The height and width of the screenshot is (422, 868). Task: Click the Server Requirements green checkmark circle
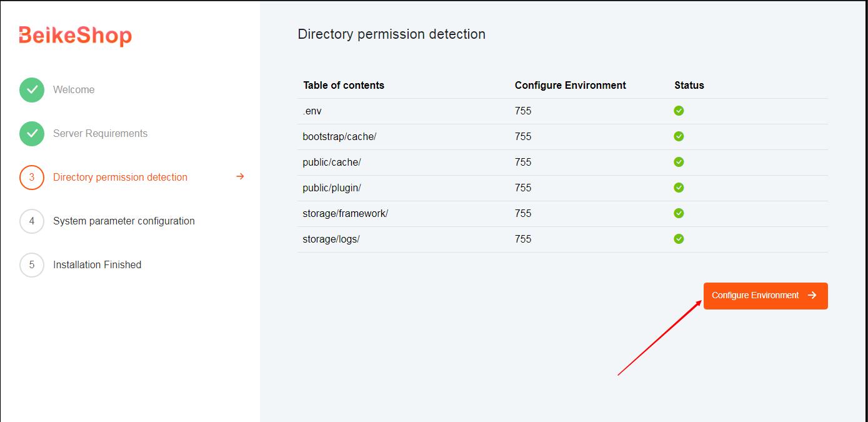pos(32,134)
